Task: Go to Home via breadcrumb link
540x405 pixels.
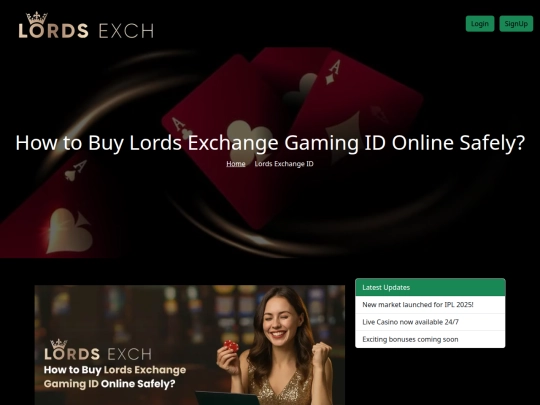Action: point(236,164)
